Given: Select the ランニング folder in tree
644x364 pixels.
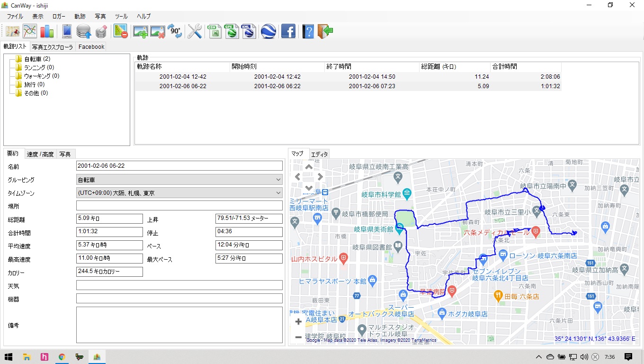Looking at the screenshot, I should pos(38,67).
